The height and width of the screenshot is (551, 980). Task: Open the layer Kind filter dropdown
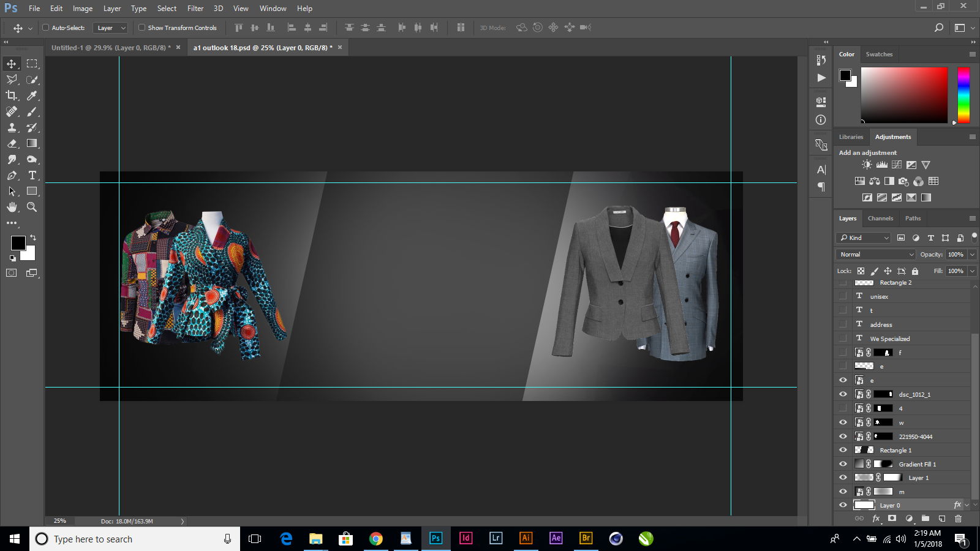[864, 238]
